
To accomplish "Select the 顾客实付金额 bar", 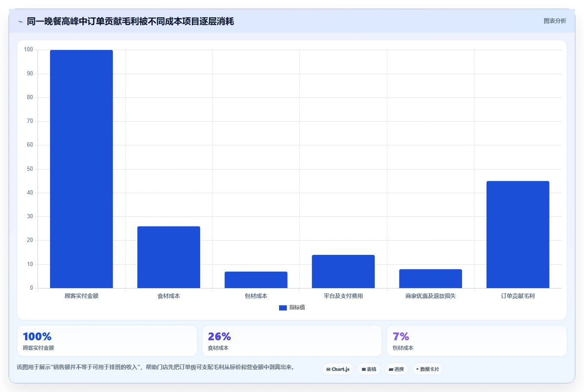I will pyautogui.click(x=82, y=169).
